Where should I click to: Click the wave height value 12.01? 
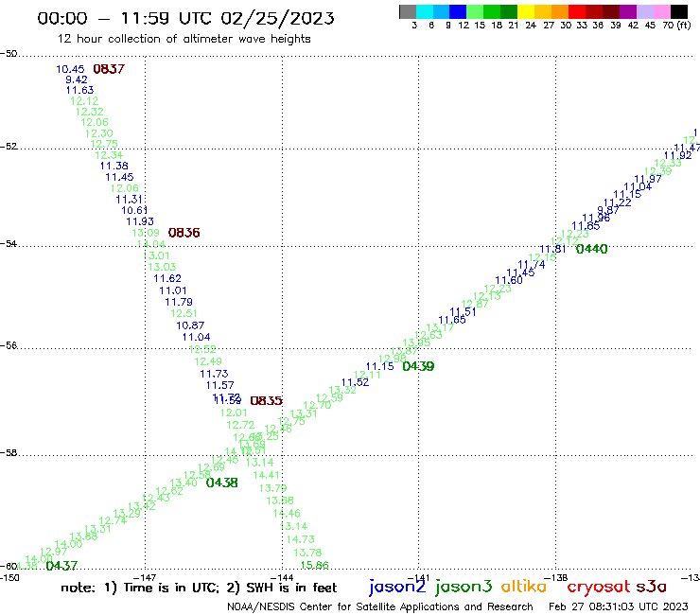click(234, 413)
